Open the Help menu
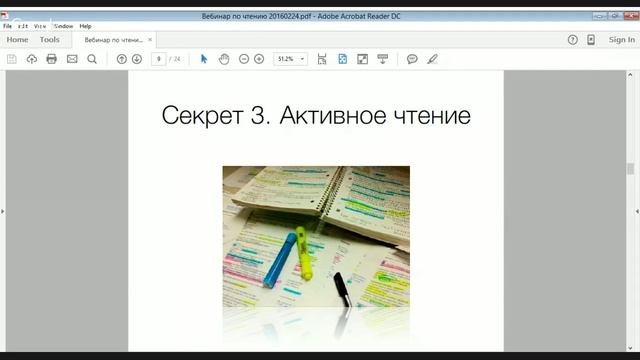 [85, 26]
